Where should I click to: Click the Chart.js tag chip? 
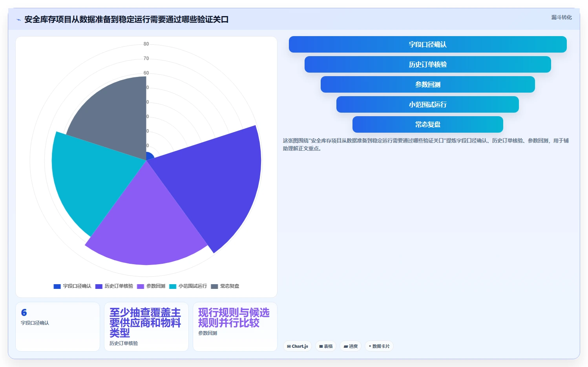coord(298,346)
